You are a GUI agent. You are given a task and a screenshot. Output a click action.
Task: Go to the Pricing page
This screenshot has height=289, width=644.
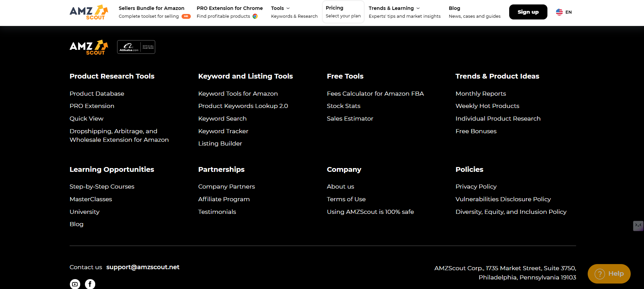[343, 12]
